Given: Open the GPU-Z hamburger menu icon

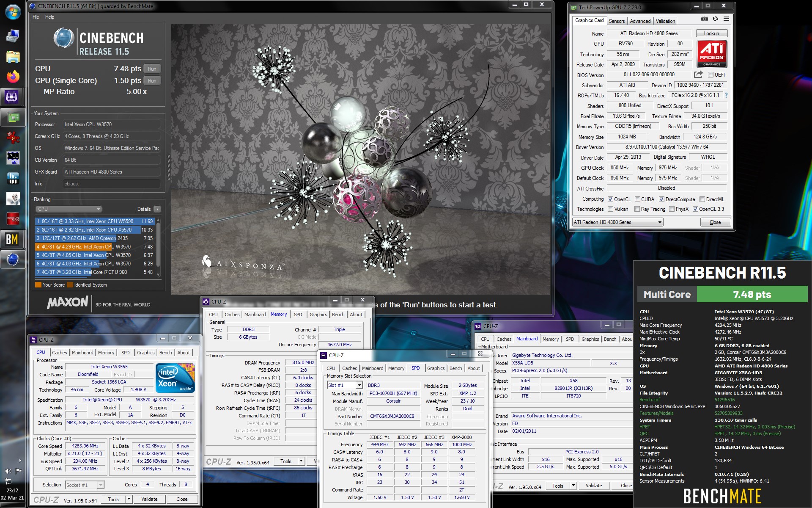Looking at the screenshot, I should (726, 19).
